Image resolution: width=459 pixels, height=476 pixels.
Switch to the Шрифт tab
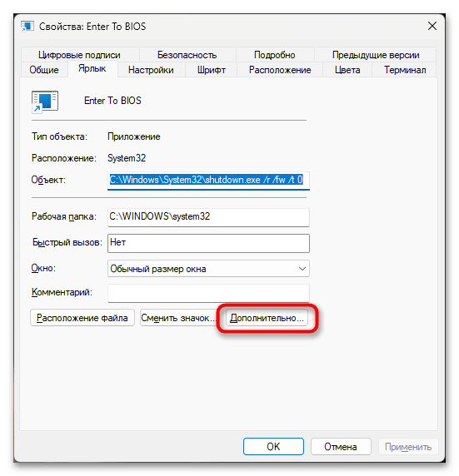coord(212,70)
